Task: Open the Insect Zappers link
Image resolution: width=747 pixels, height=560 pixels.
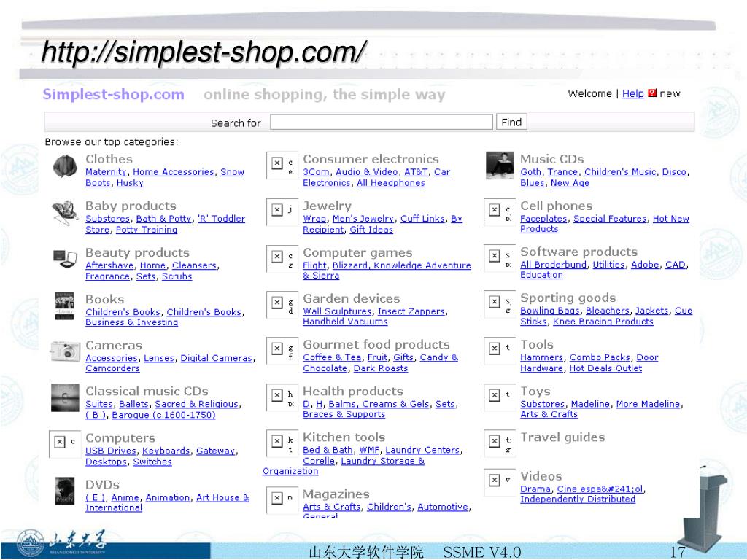Action: coord(411,311)
